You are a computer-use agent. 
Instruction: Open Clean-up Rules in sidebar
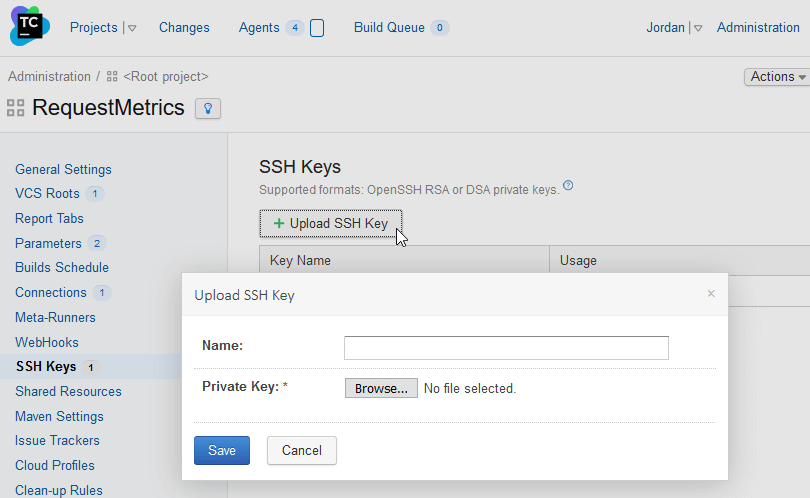pyautogui.click(x=58, y=490)
